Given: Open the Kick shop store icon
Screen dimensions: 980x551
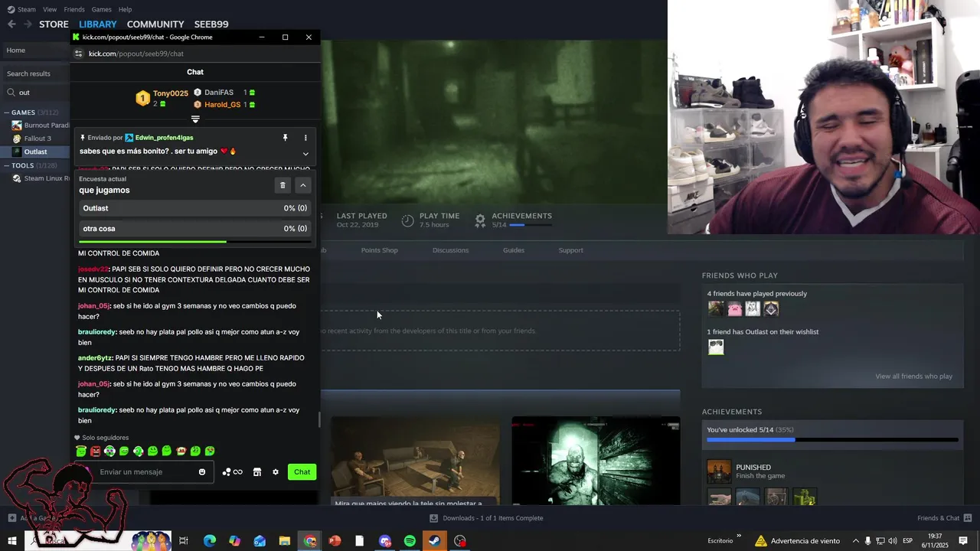Looking at the screenshot, I should [x=257, y=472].
